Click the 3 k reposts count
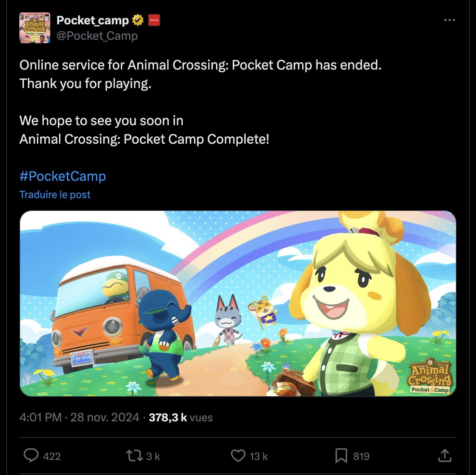This screenshot has height=475, width=476. [153, 456]
